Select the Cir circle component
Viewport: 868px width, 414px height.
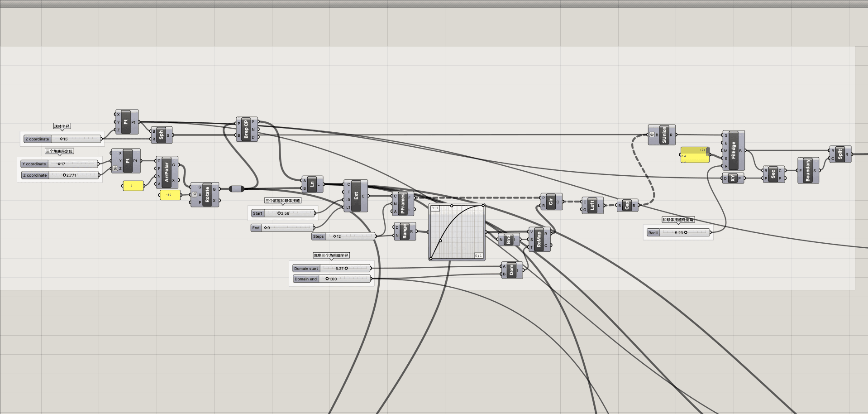(x=551, y=202)
